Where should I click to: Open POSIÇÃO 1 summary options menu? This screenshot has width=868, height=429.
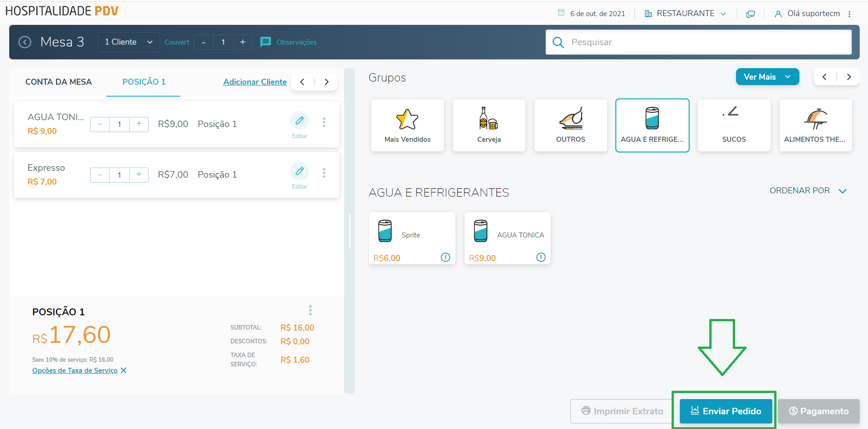(310, 310)
